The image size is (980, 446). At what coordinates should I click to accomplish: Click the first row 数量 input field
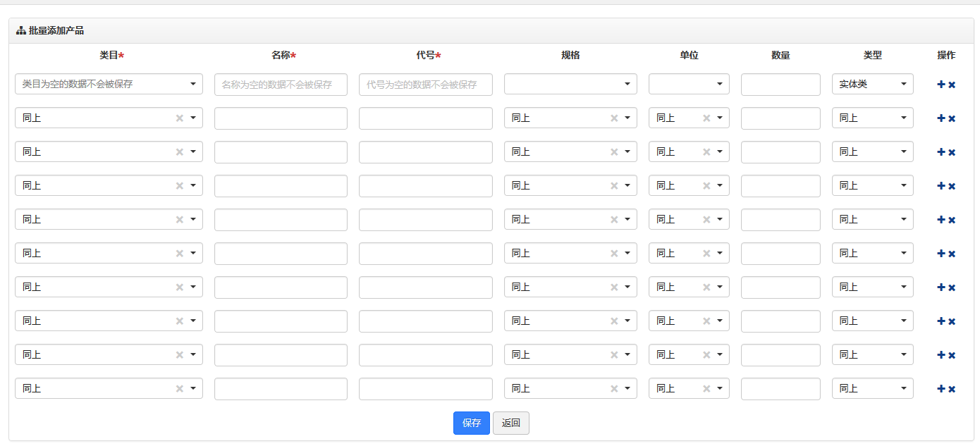[x=780, y=85]
